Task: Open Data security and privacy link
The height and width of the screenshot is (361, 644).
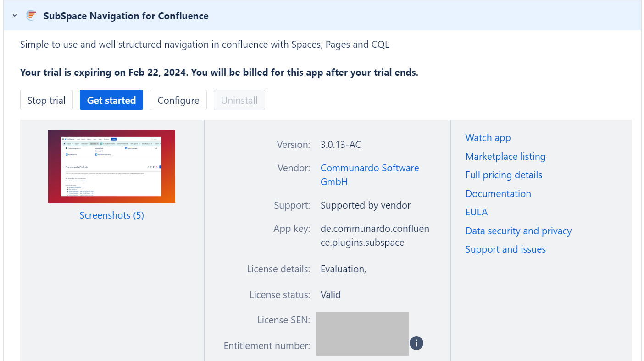Action: pos(518,231)
